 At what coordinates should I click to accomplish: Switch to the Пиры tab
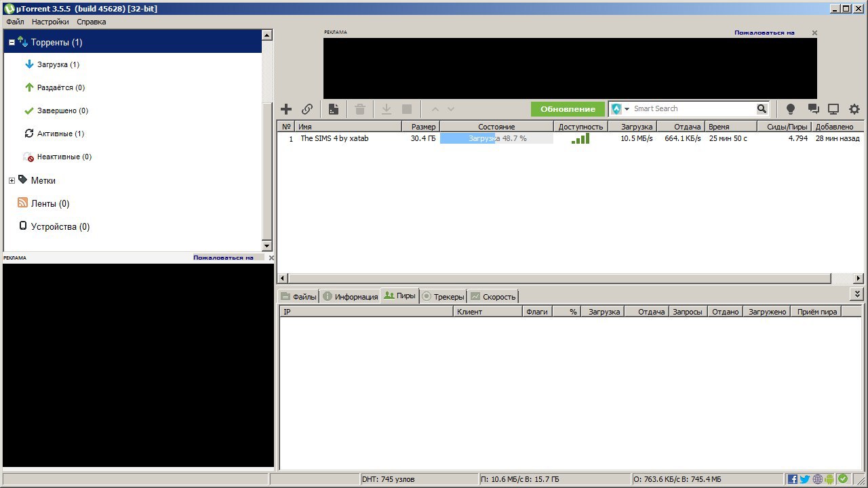click(x=399, y=296)
